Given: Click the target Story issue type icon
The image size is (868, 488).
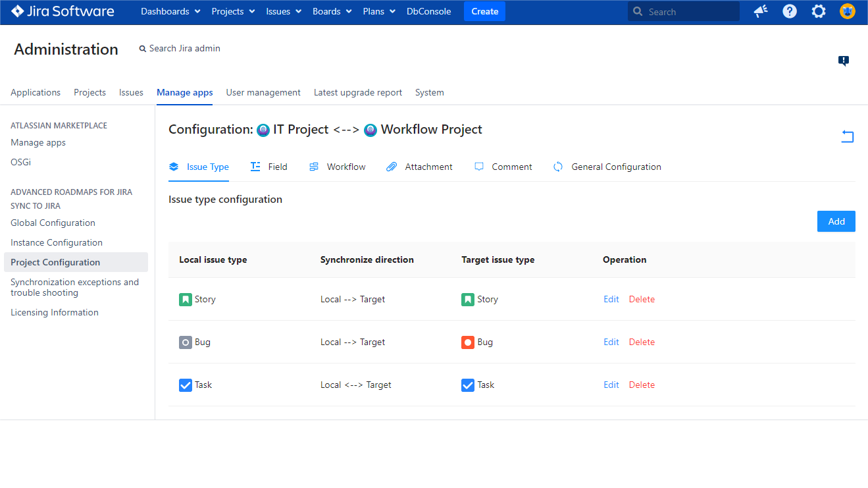Looking at the screenshot, I should point(468,300).
